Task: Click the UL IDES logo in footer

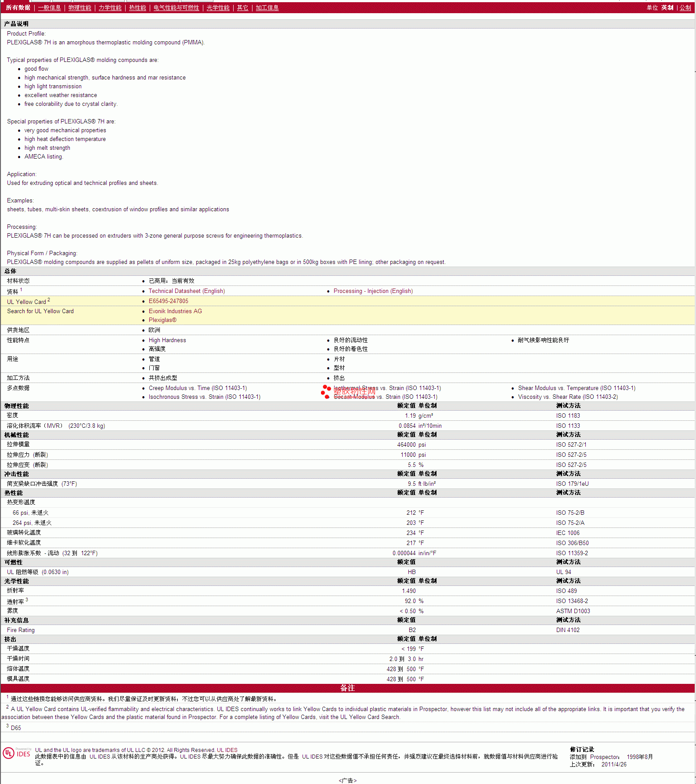Action: (17, 753)
